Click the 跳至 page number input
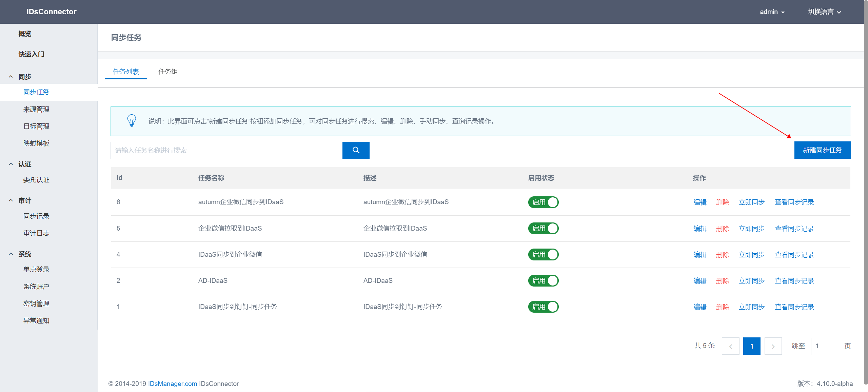Image resolution: width=868 pixels, height=392 pixels. point(824,346)
